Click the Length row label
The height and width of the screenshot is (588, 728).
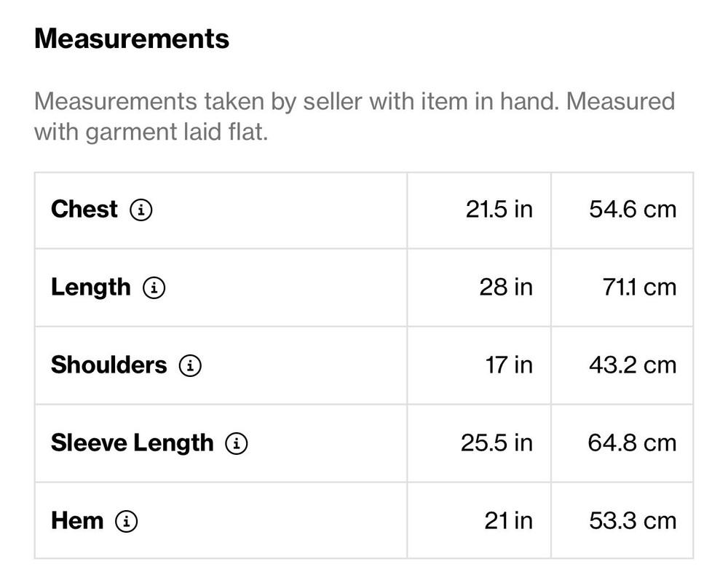90,287
